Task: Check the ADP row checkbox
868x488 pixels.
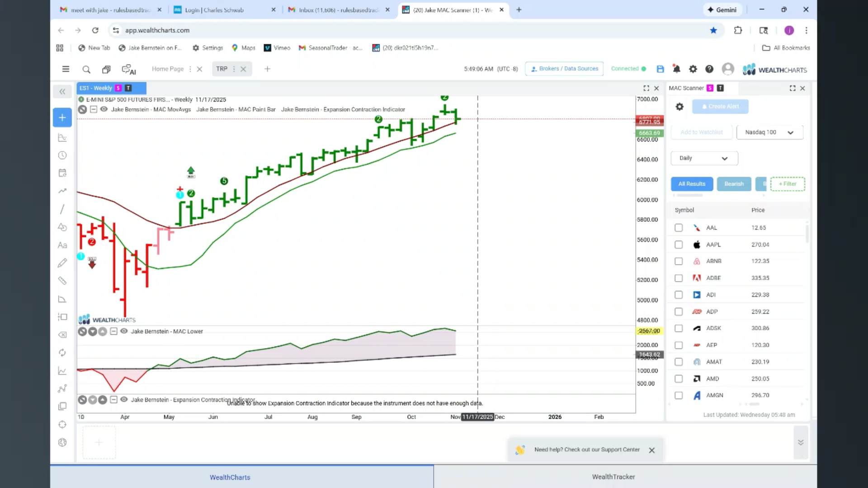Action: click(x=679, y=311)
